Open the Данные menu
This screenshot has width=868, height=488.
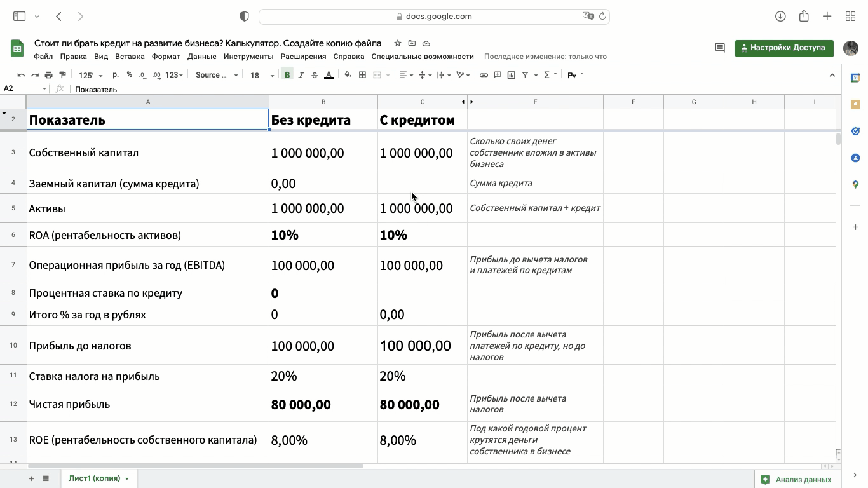(x=202, y=57)
